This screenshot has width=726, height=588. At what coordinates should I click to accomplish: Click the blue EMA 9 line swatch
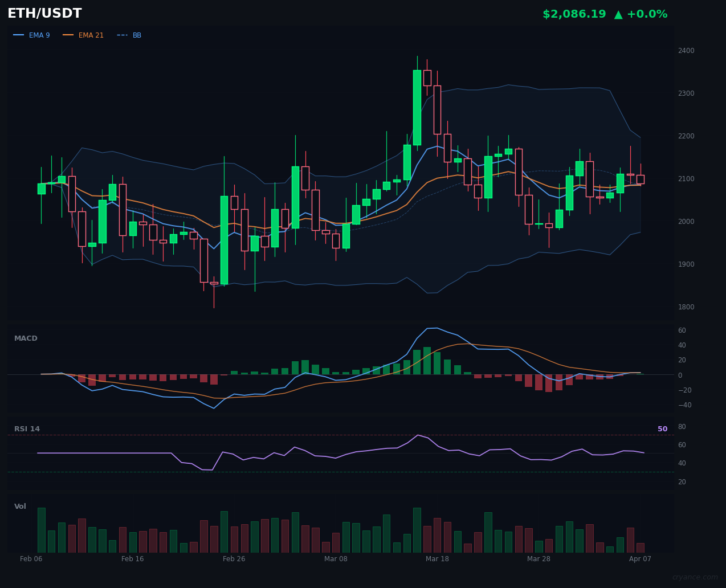pos(18,35)
